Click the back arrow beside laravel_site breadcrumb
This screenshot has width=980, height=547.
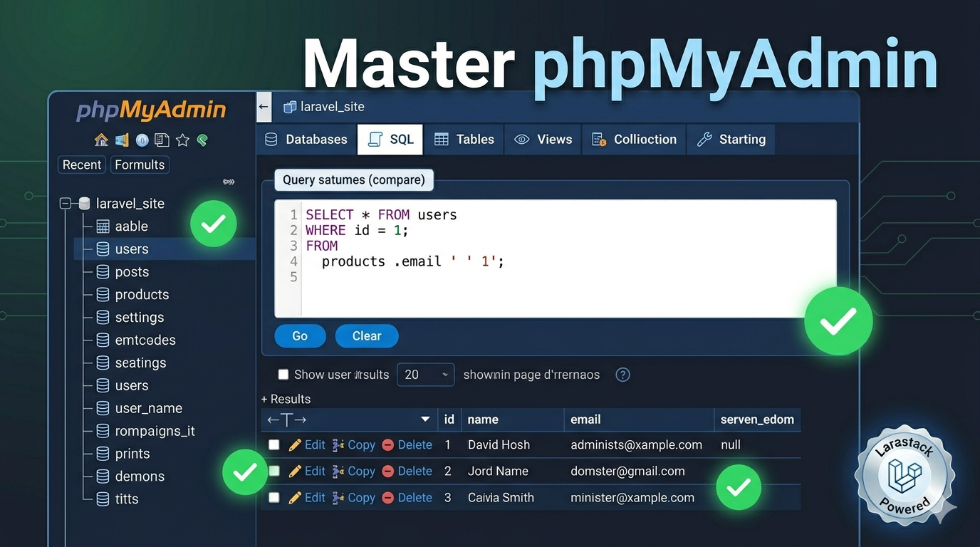264,107
